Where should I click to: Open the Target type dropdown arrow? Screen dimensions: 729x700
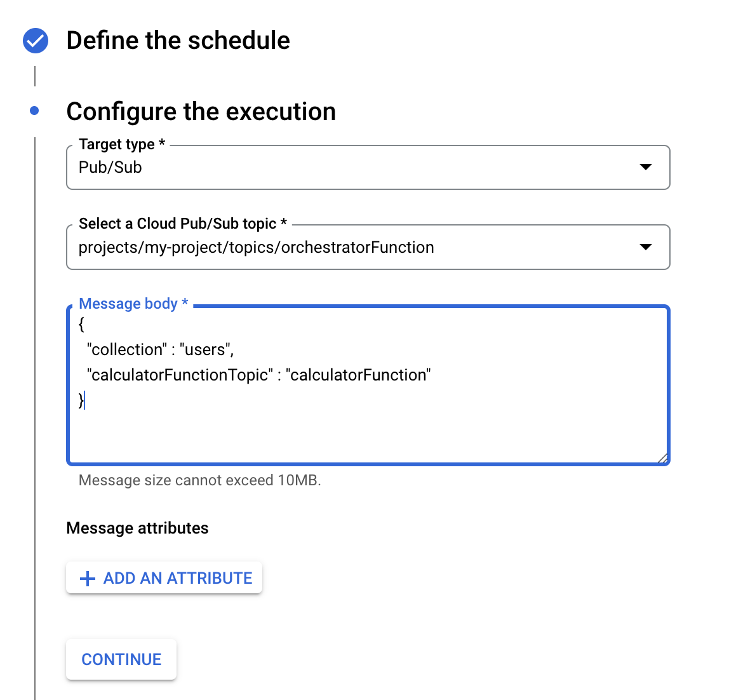645,167
